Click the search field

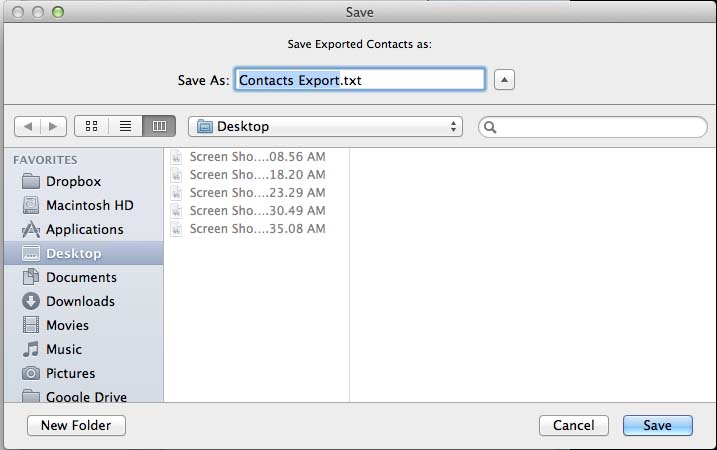(x=593, y=127)
